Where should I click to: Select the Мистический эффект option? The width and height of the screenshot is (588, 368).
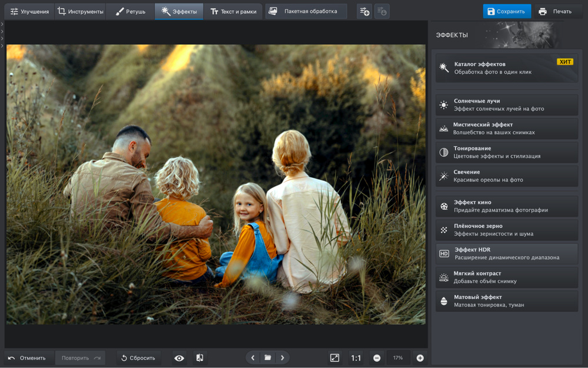506,128
